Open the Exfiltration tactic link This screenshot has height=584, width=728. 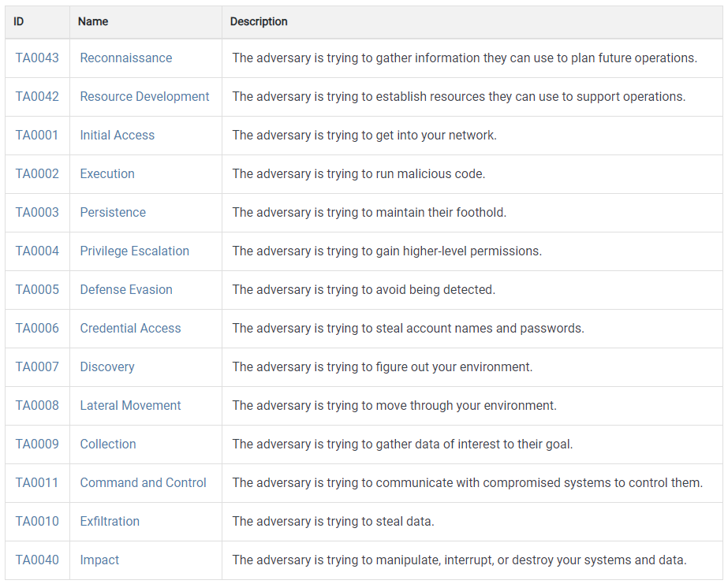tap(110, 521)
